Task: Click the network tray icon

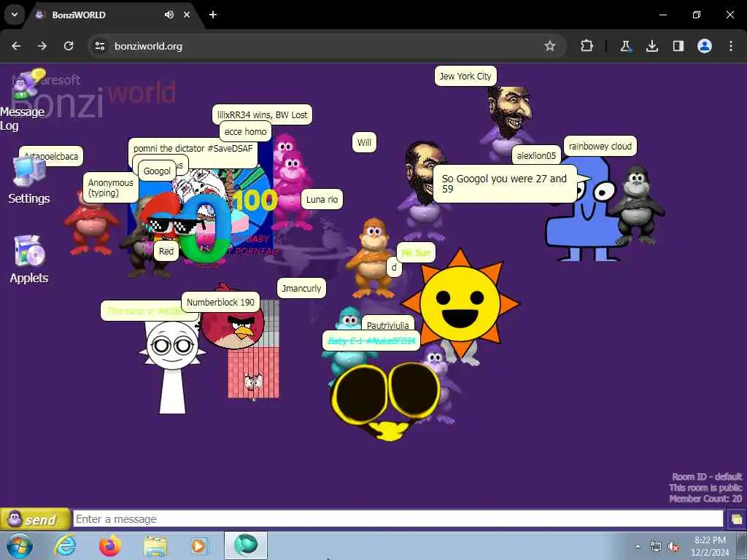Action: tap(656, 547)
